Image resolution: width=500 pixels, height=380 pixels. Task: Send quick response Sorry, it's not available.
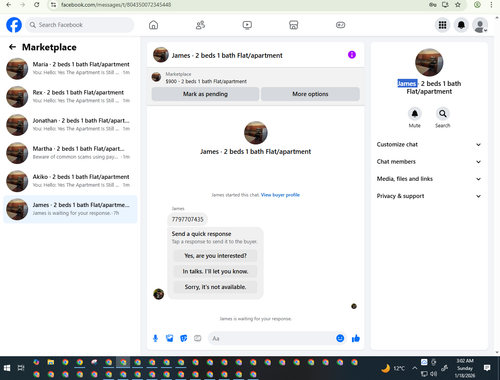point(215,287)
